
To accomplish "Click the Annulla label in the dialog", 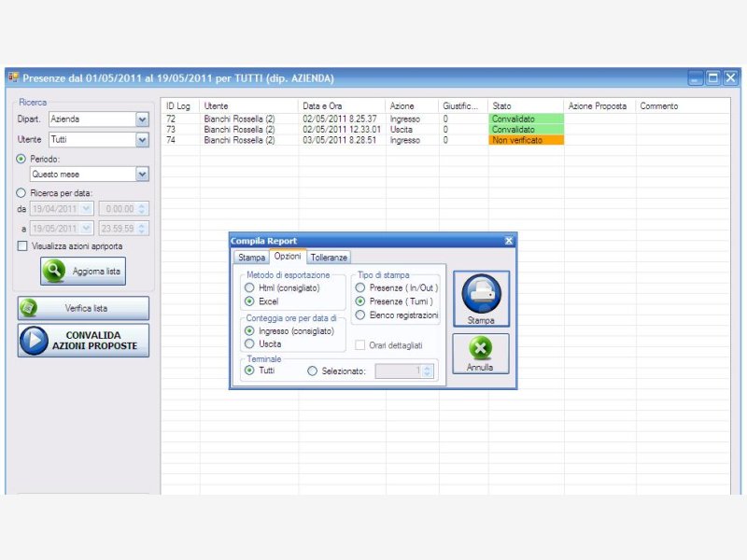I will coord(480,367).
